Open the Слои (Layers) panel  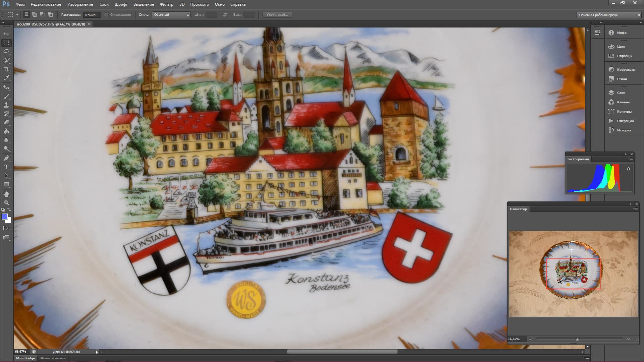[621, 93]
